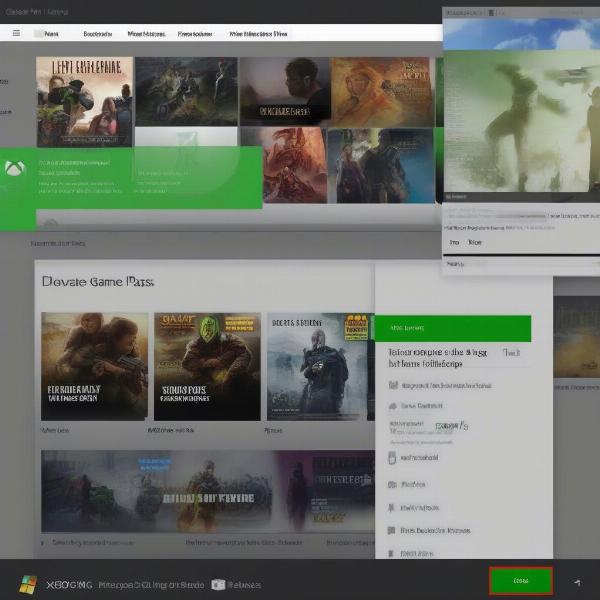Screen dimensions: 600x600
Task: Open the cover with the green-masked figure
Action: click(207, 366)
